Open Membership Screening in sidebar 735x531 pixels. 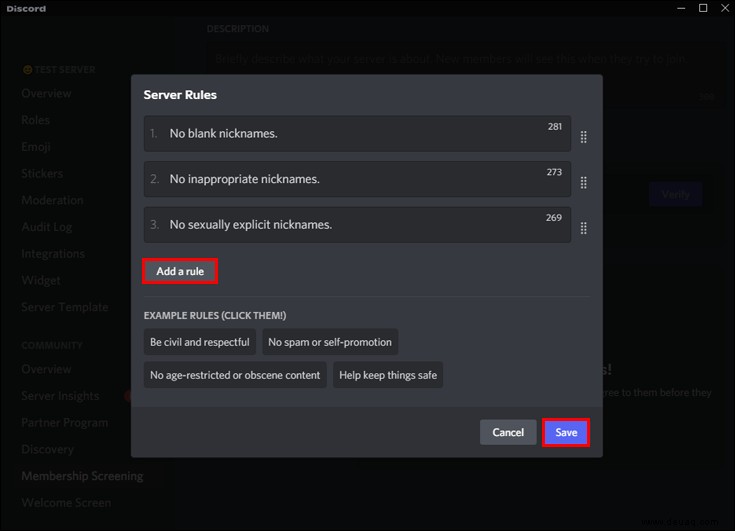click(82, 476)
